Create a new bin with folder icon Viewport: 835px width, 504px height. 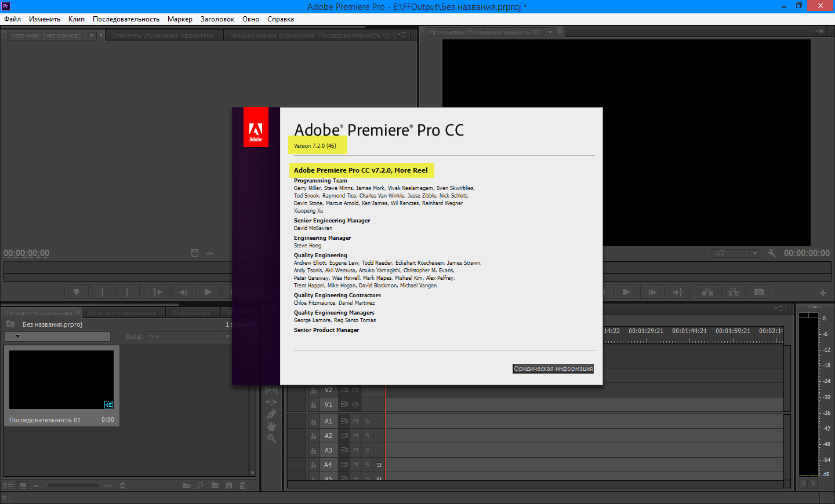pos(215,485)
